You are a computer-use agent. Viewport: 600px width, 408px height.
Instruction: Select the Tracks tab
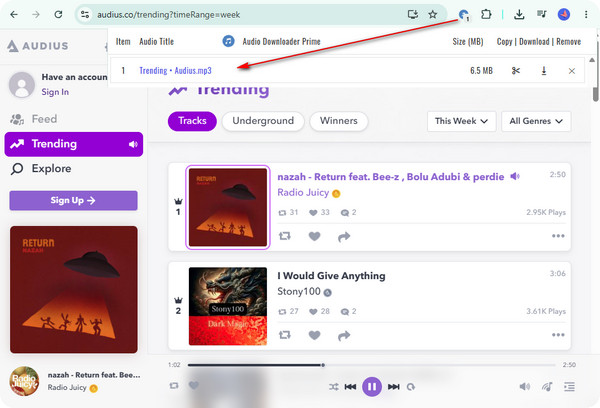click(192, 121)
